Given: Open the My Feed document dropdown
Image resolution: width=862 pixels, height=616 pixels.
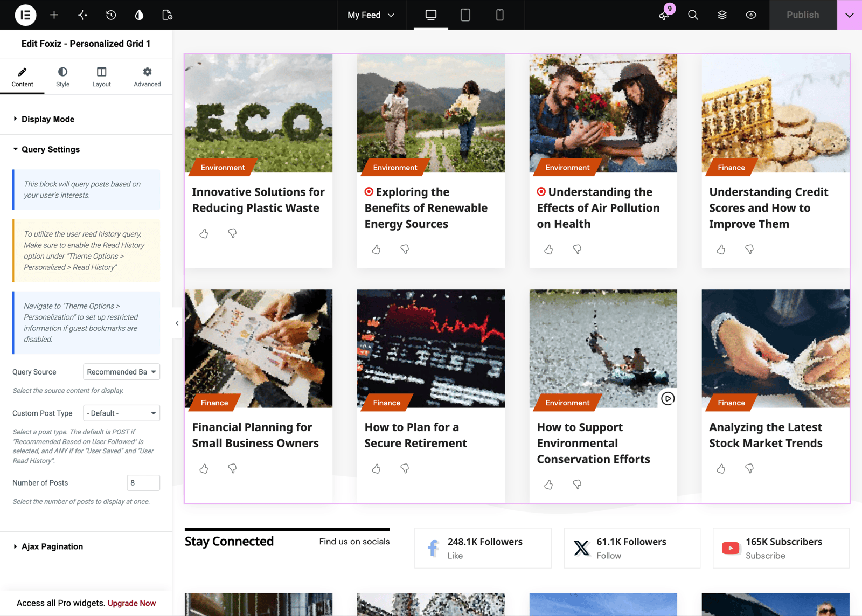Looking at the screenshot, I should 371,15.
